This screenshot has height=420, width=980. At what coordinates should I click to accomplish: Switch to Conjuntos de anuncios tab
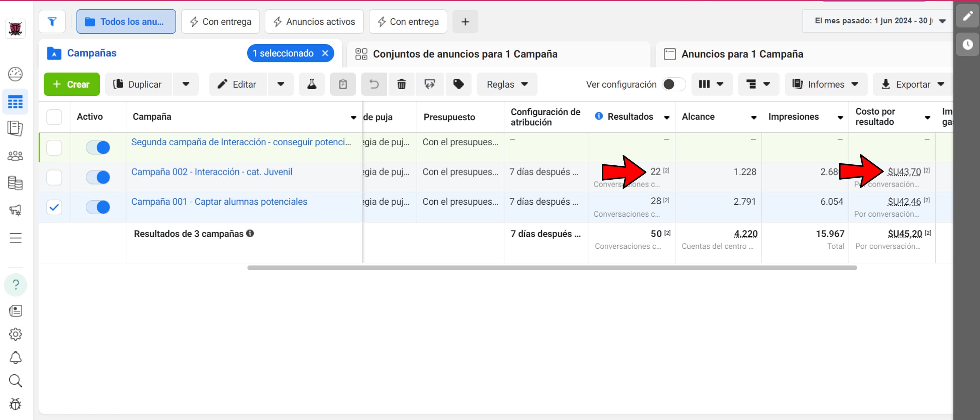[465, 54]
